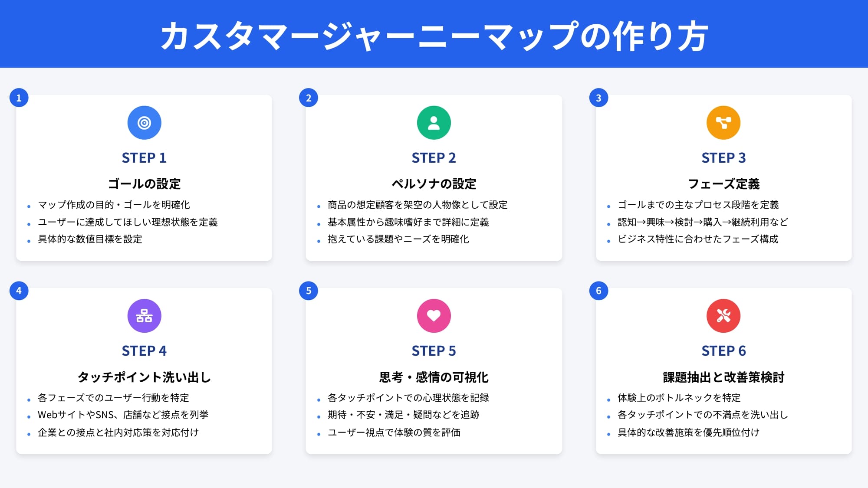Screen dimensions: 868x488
Task: Click the カスタマージャーニーマップの作り方 main heading
Action: [434, 36]
